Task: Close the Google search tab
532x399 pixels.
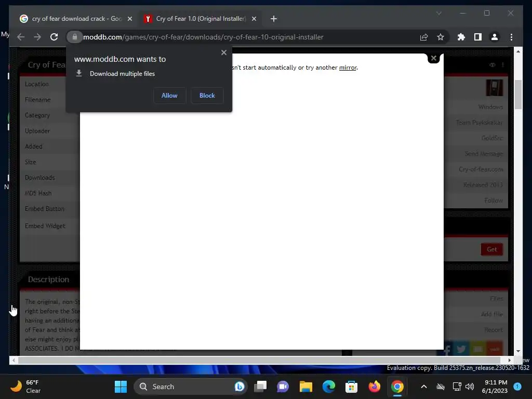Action: 129,19
